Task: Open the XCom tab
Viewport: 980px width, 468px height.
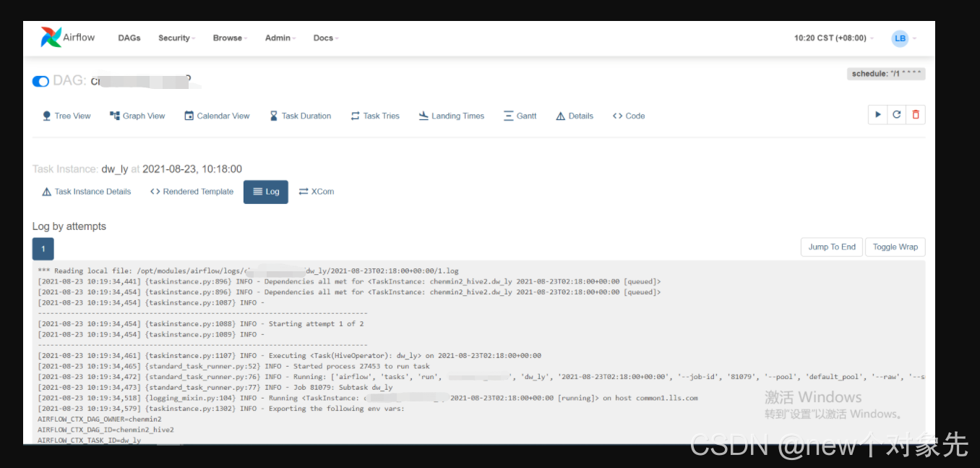Action: coord(317,192)
